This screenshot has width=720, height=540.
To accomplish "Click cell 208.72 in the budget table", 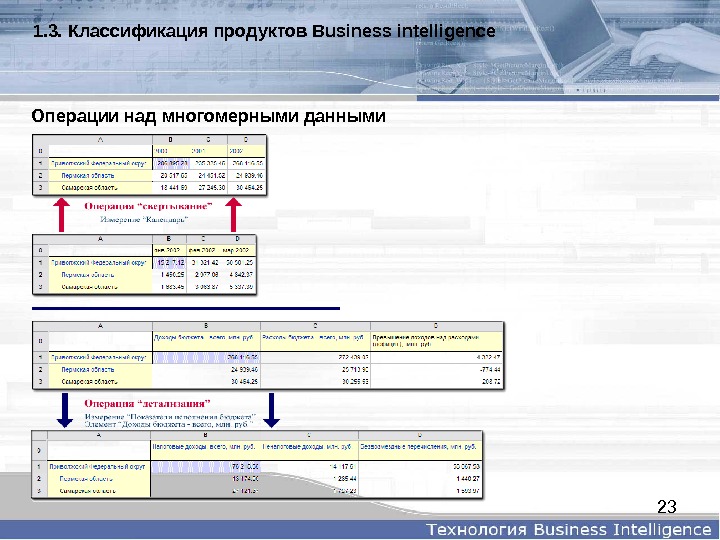I will 493,381.
